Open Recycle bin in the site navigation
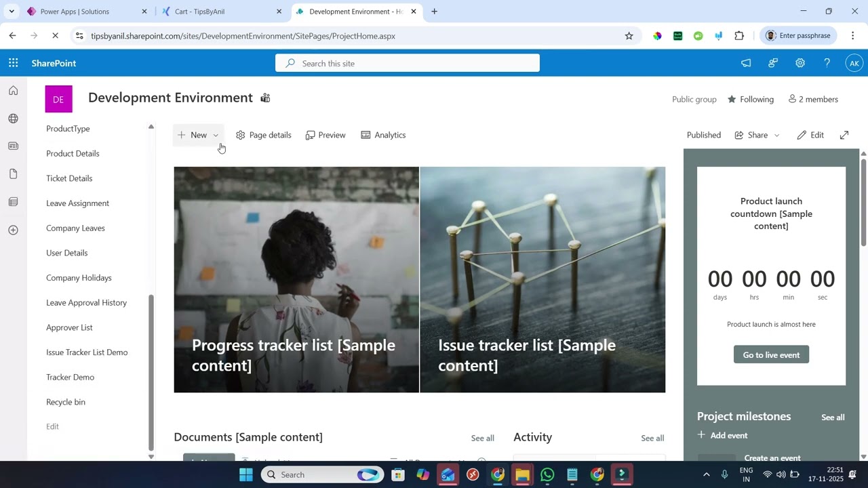 coord(66,402)
